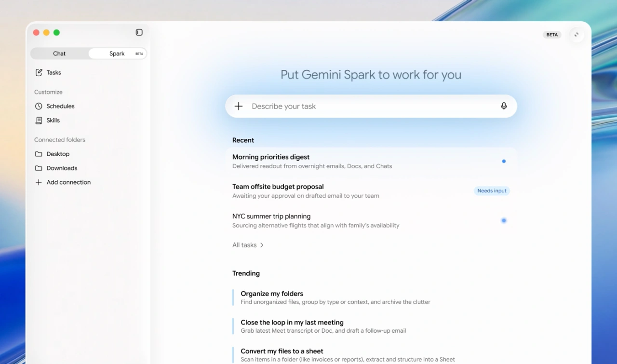
Task: Focus the Describe your task field
Action: tap(371, 106)
